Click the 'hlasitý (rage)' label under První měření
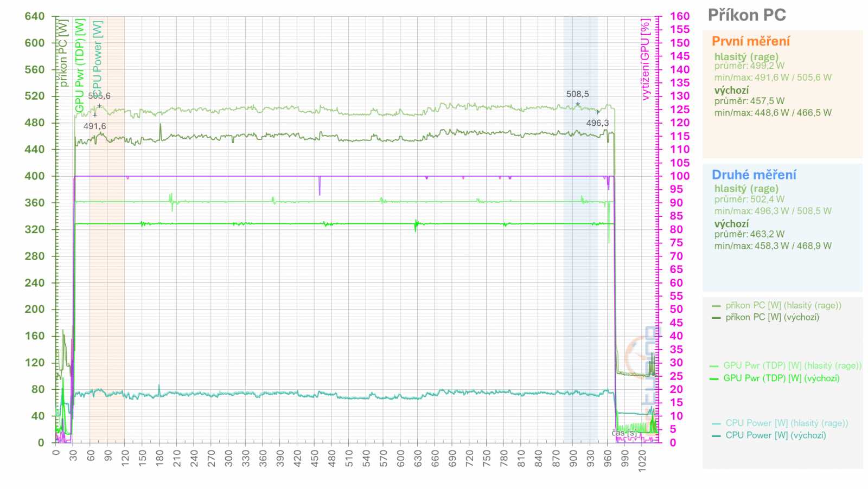868x489 pixels. coord(746,56)
